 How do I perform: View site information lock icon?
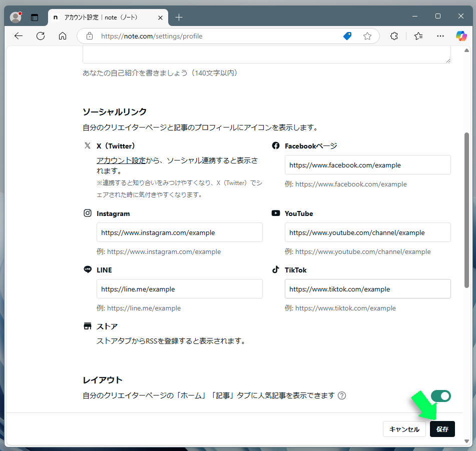tap(90, 36)
